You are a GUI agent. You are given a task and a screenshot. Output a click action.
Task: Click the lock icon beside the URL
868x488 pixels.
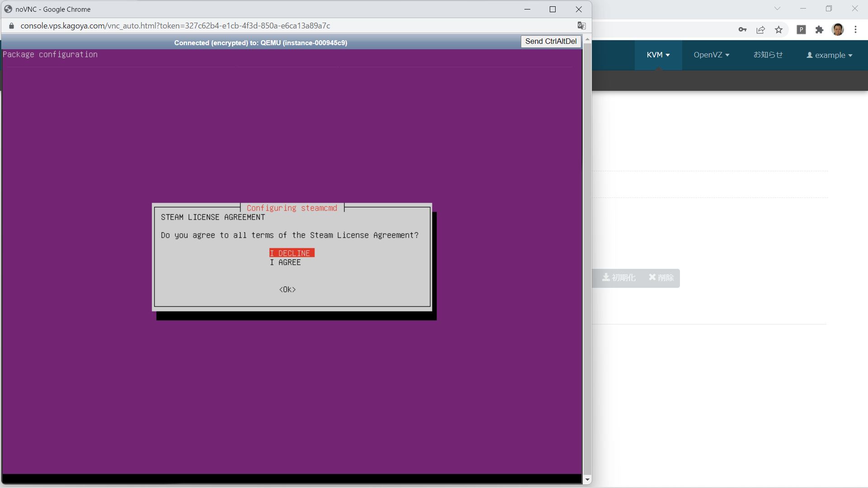12,26
